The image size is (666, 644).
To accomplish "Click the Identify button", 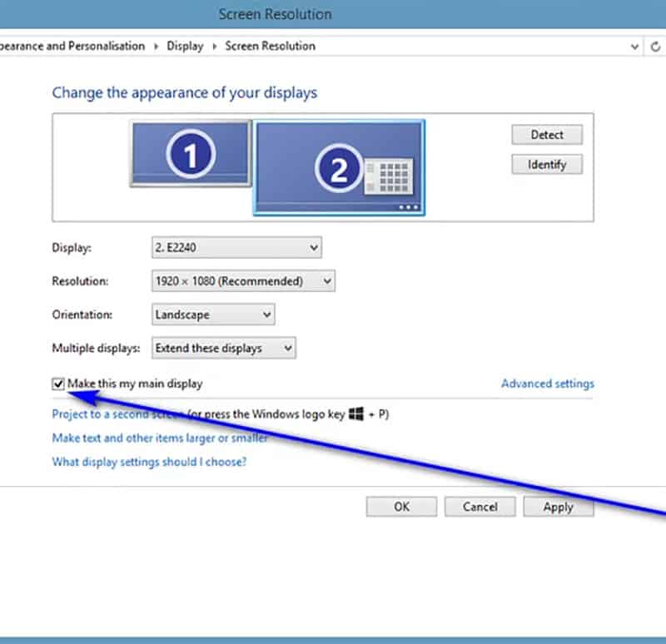I will [x=546, y=164].
